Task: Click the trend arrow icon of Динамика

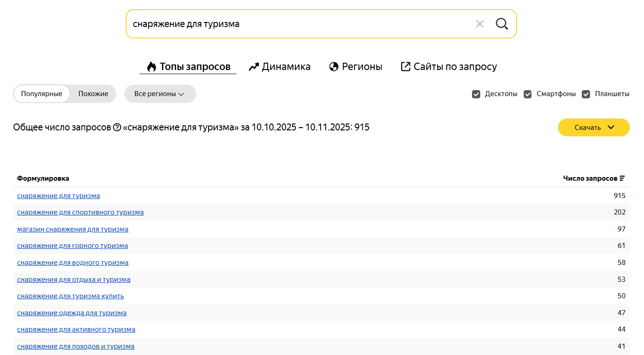Action: (x=254, y=67)
